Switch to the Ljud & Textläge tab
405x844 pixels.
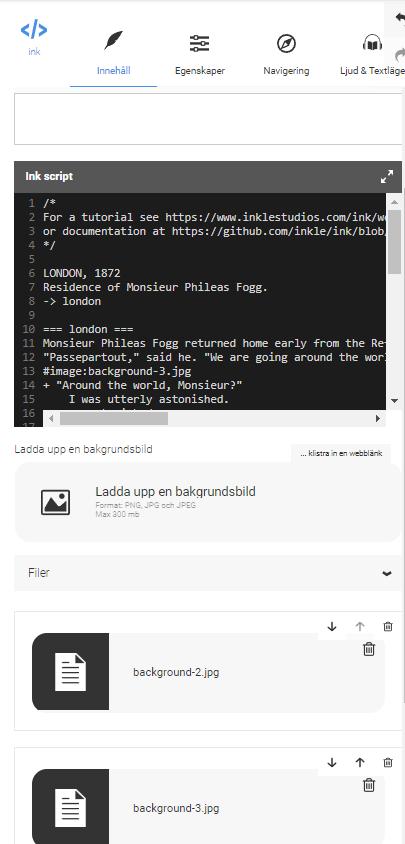pyautogui.click(x=371, y=55)
